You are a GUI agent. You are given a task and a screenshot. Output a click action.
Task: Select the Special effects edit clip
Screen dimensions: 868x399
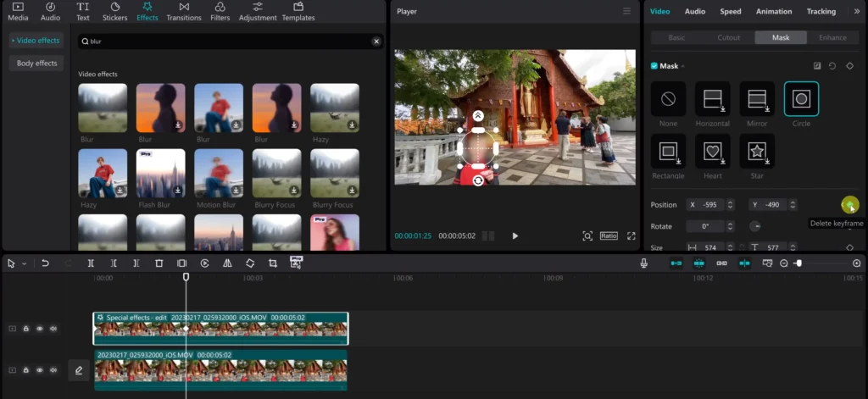[220, 329]
